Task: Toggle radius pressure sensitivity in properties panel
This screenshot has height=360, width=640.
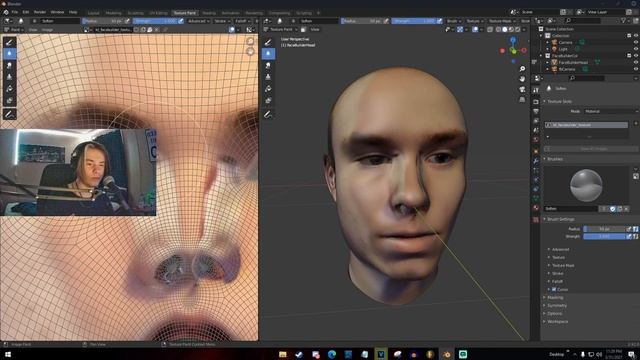Action: (629, 229)
